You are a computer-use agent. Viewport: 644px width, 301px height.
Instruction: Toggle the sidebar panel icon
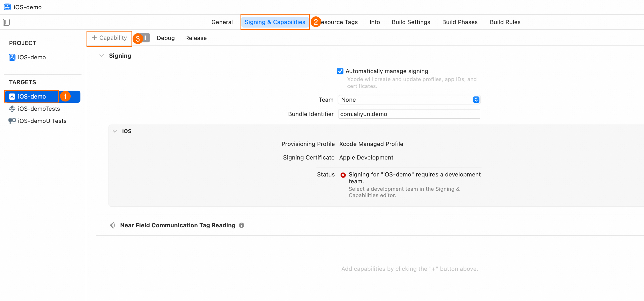click(x=6, y=22)
